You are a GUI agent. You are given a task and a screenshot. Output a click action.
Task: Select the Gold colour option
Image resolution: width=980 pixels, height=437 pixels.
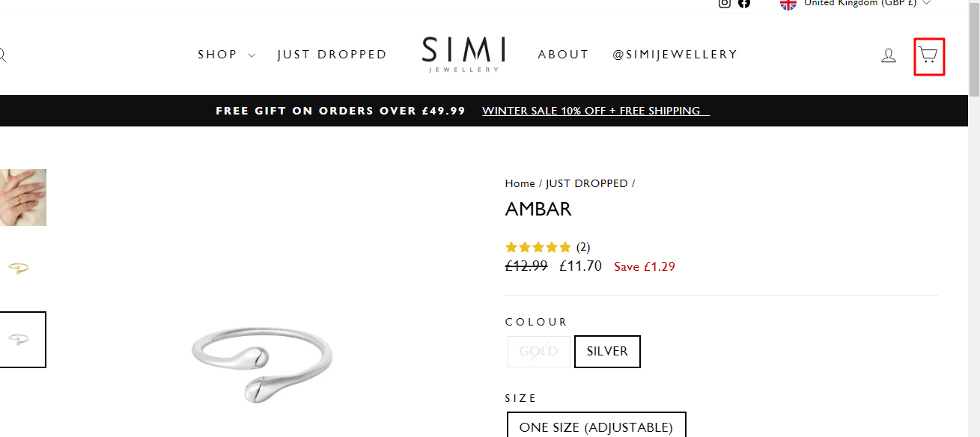click(539, 352)
